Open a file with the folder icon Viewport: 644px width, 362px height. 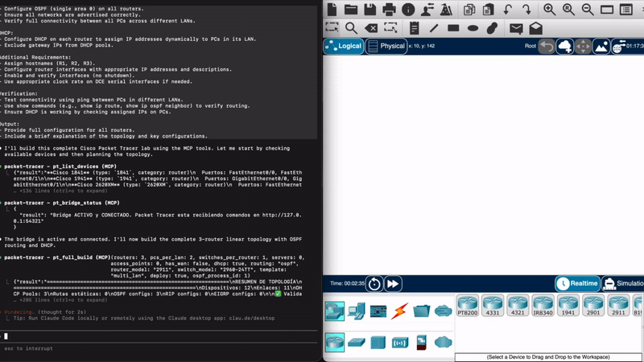point(351,9)
